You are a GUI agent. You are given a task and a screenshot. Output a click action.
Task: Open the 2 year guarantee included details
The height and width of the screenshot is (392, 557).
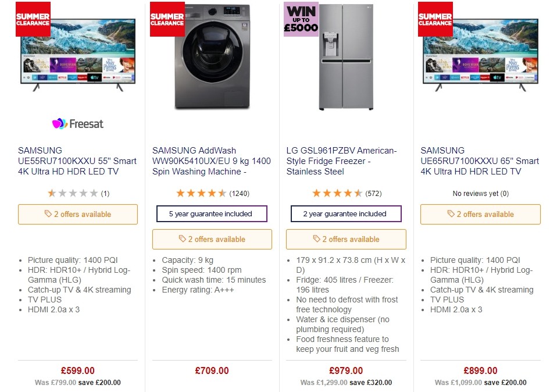coord(346,213)
